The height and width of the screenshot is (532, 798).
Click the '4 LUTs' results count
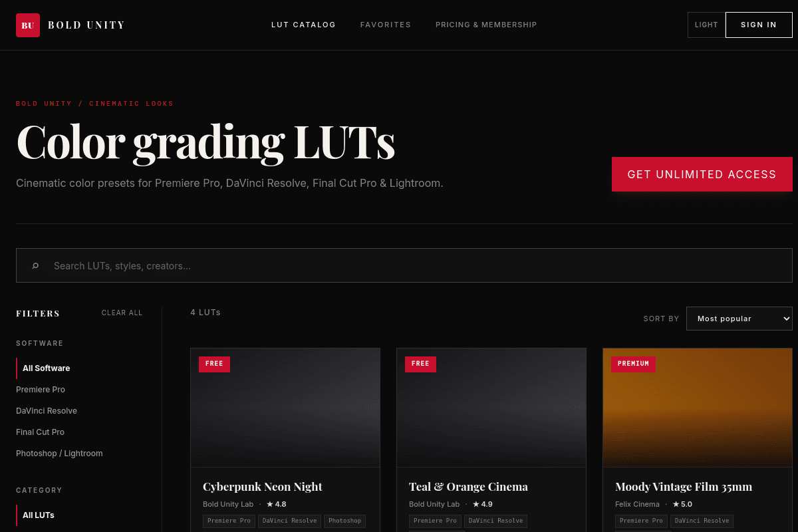(205, 313)
